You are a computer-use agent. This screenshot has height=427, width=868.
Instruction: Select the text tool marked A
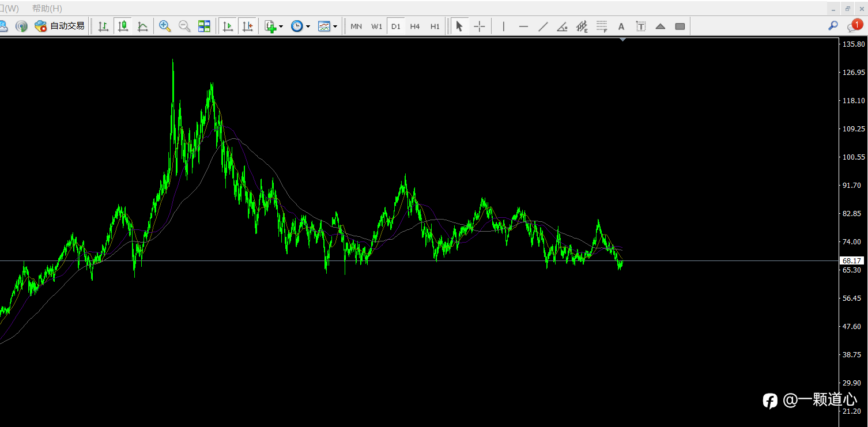621,26
